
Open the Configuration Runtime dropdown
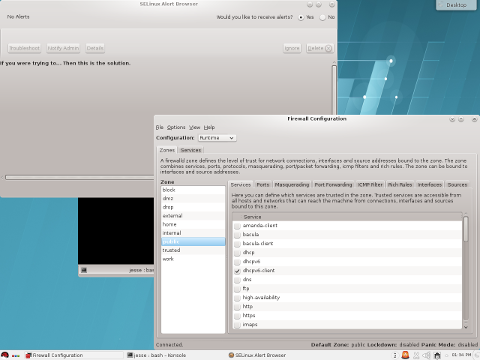[217, 138]
